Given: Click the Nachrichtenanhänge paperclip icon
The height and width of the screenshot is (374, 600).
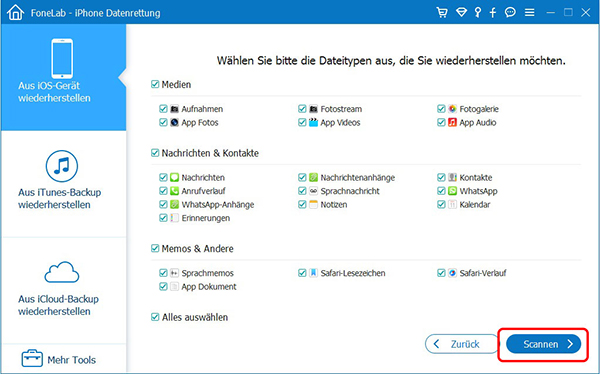Looking at the screenshot, I should coord(313,177).
